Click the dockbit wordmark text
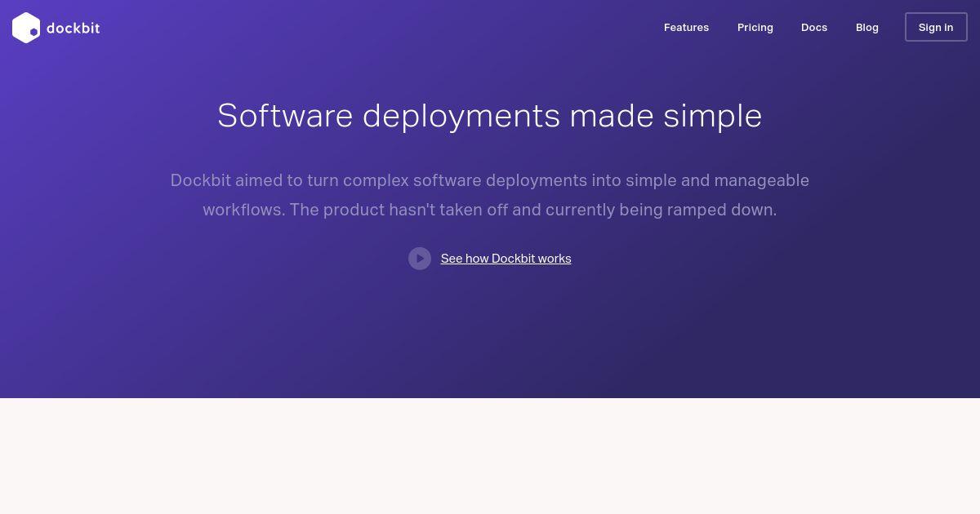Screen dimensions: 980x514 click(73, 28)
